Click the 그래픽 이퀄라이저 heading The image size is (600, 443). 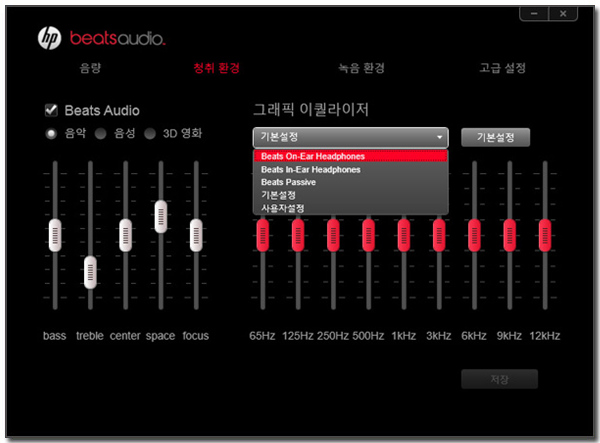311,109
